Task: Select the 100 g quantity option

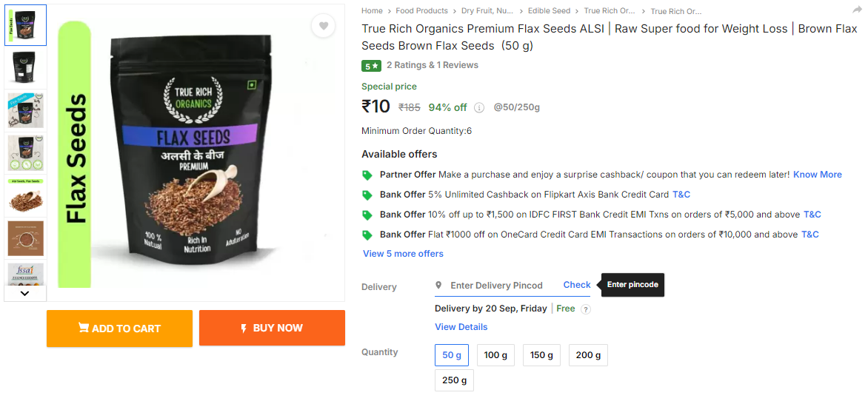Action: pyautogui.click(x=496, y=354)
